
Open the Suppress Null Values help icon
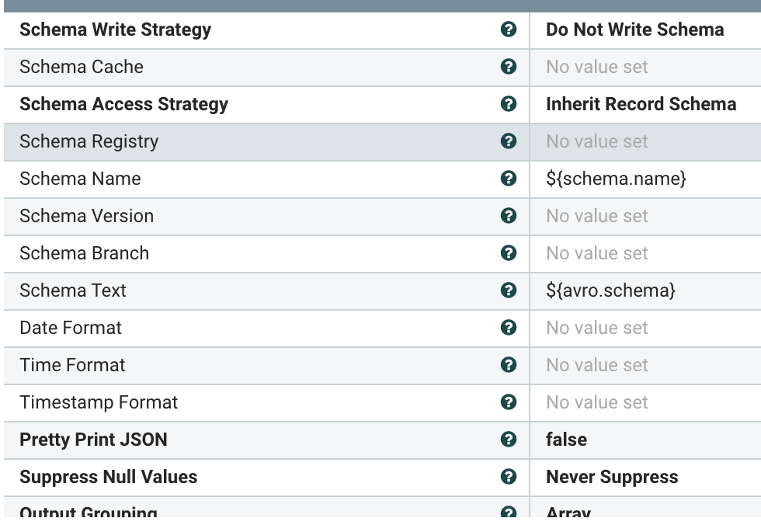coord(509,477)
